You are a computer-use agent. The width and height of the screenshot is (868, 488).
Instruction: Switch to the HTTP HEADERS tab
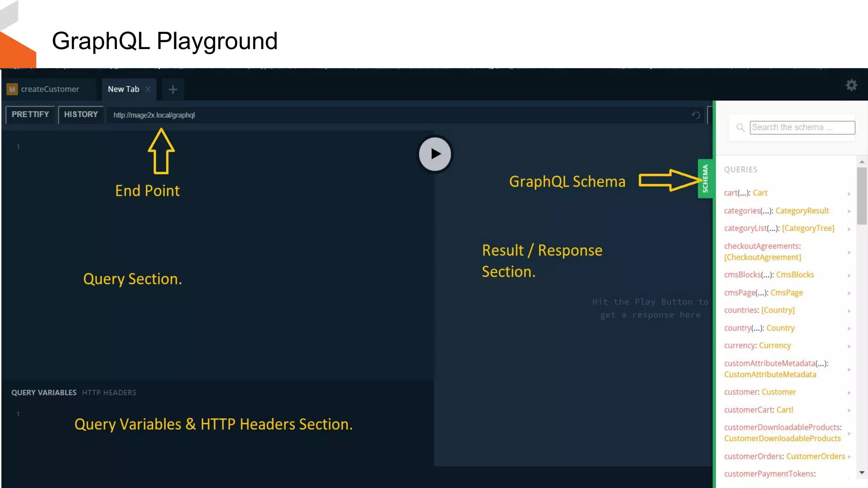pos(109,393)
